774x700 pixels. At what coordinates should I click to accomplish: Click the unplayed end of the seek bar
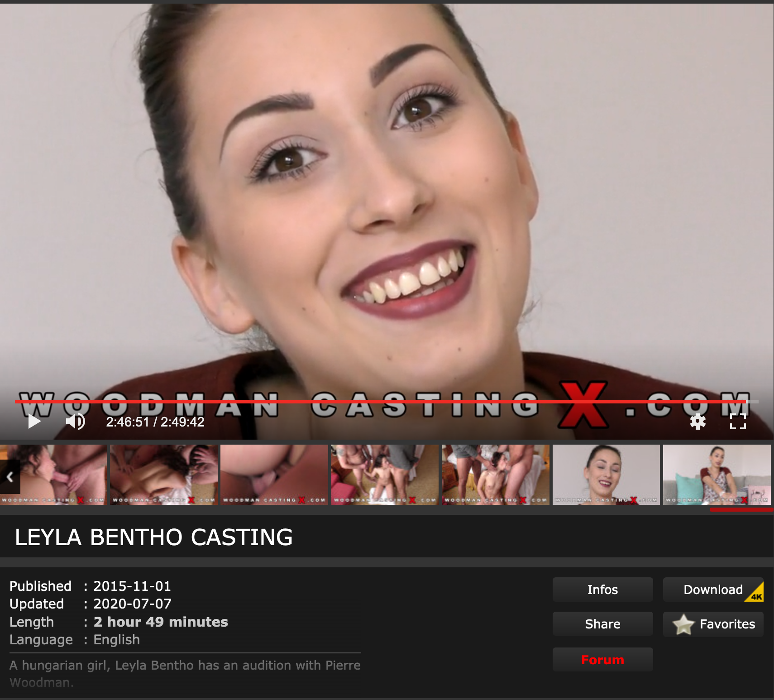click(x=753, y=402)
